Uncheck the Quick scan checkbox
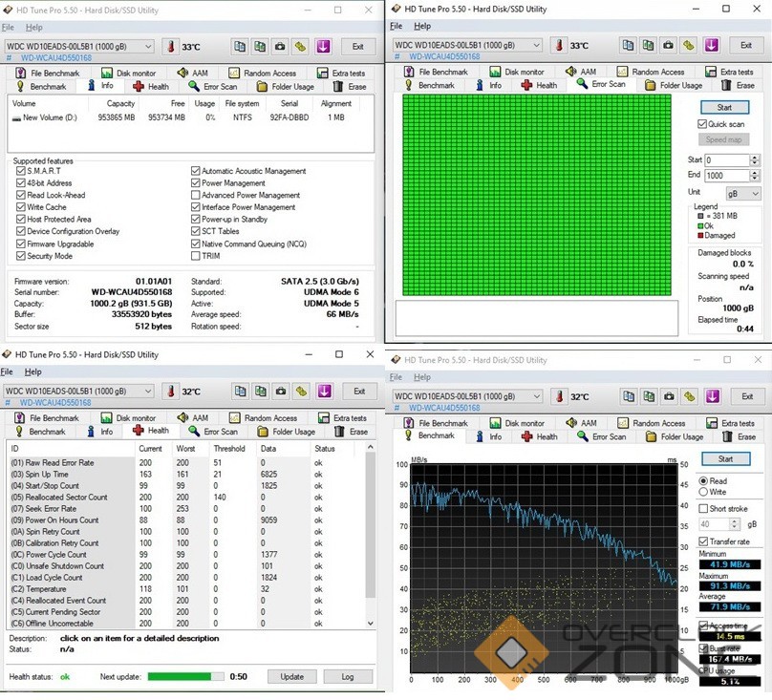772x700 pixels. (703, 124)
